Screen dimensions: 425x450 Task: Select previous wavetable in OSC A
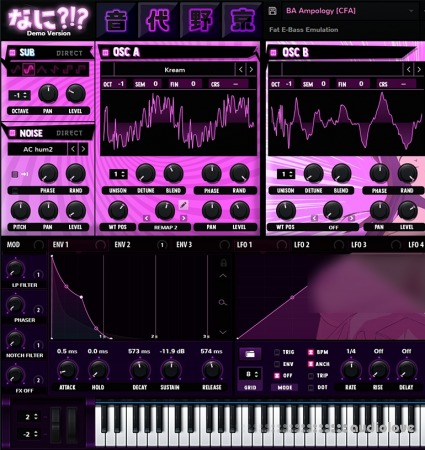[241, 70]
